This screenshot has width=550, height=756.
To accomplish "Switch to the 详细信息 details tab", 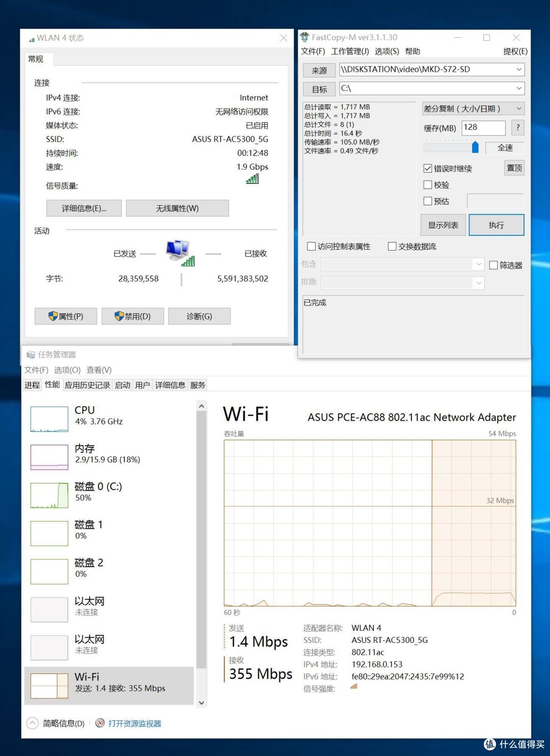I will point(170,385).
